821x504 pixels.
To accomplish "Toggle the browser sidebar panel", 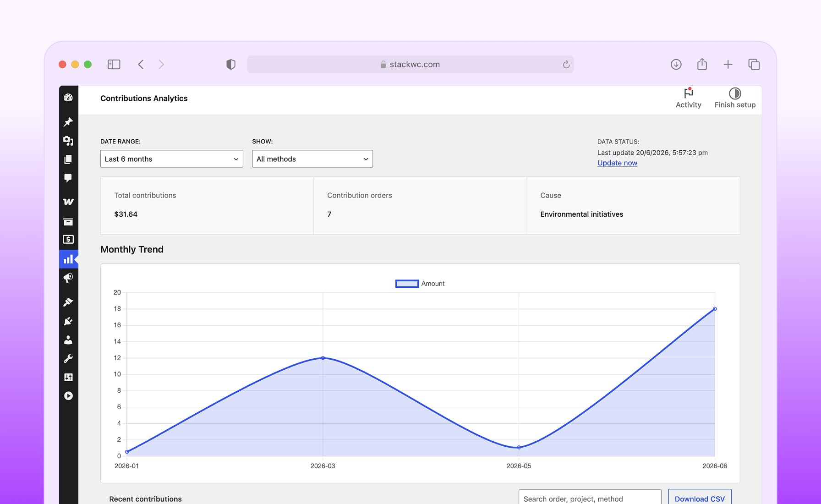I will click(x=114, y=65).
